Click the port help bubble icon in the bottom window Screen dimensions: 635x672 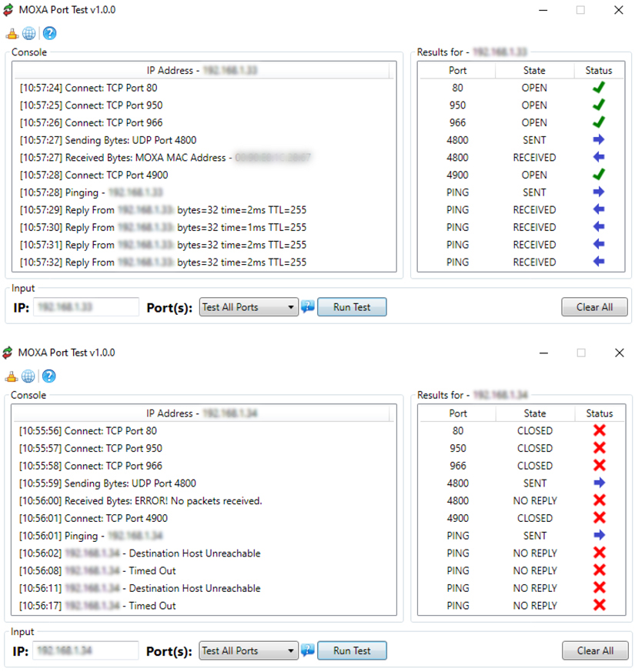[308, 650]
